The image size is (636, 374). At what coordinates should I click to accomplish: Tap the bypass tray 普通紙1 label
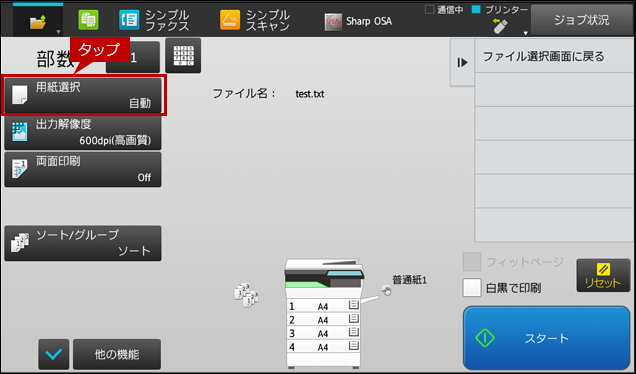coord(409,280)
